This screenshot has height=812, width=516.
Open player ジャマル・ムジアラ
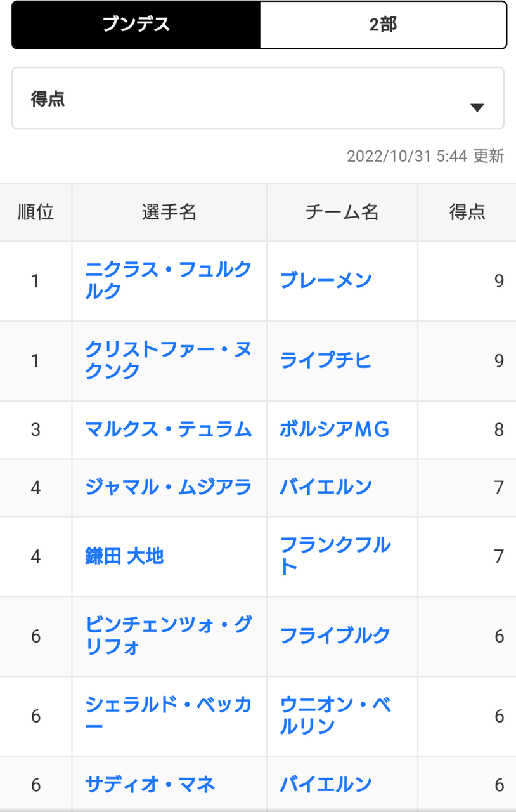point(169,487)
